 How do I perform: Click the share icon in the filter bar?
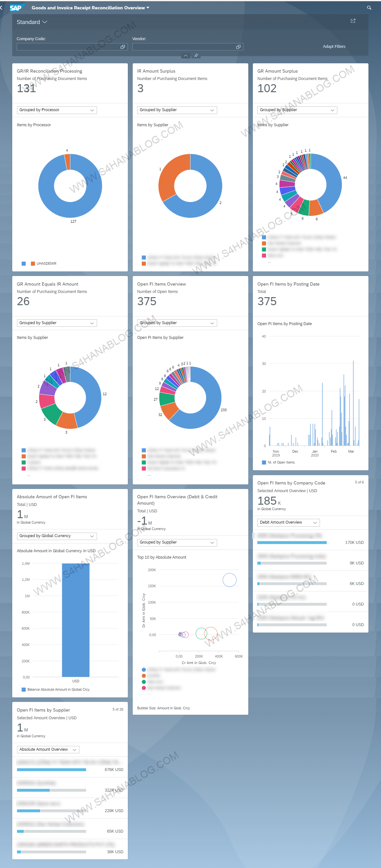(x=353, y=21)
